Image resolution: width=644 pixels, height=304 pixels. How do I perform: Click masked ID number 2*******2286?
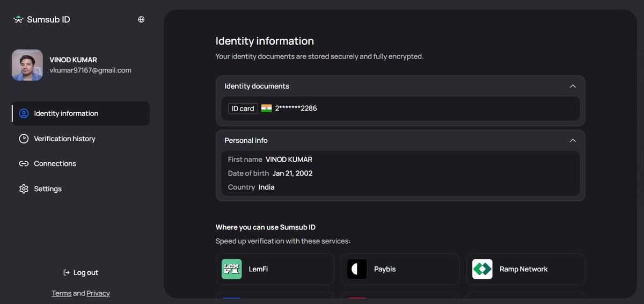coord(296,108)
